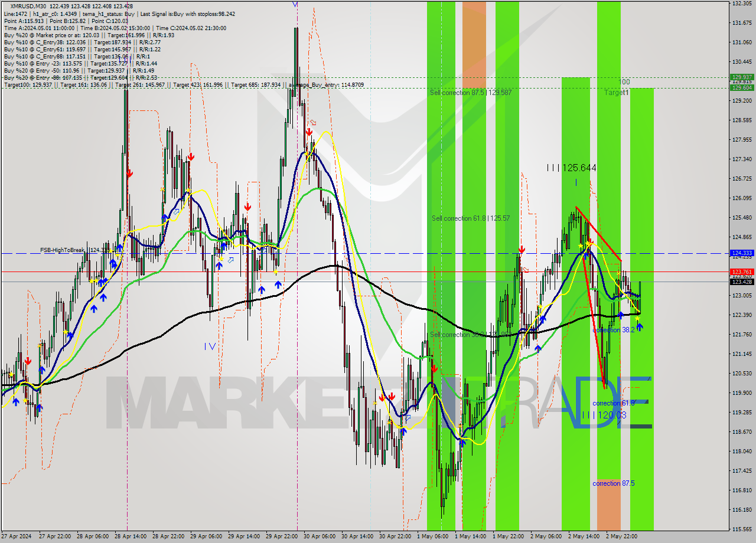Click the 'FSB-HighToBreak | 124.33' label
The height and width of the screenshot is (543, 756).
(76, 250)
